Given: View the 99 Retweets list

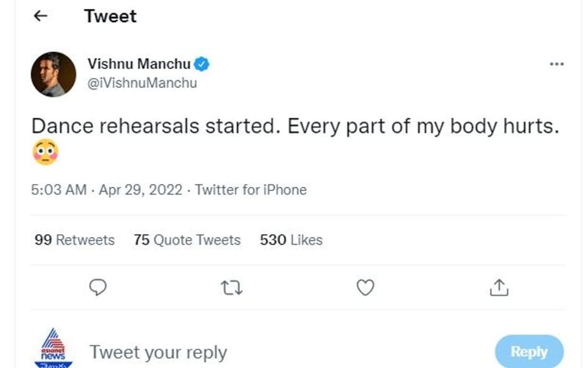Looking at the screenshot, I should click(74, 240).
